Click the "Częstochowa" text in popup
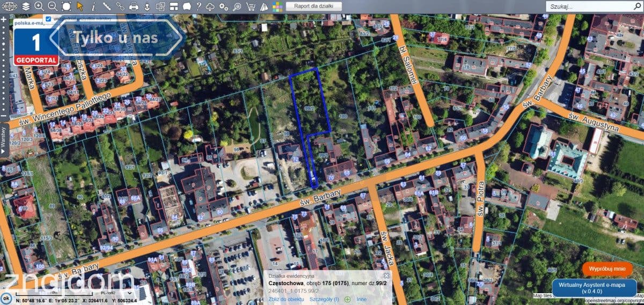Image resolution: width=644 pixels, height=305 pixels. point(286,283)
